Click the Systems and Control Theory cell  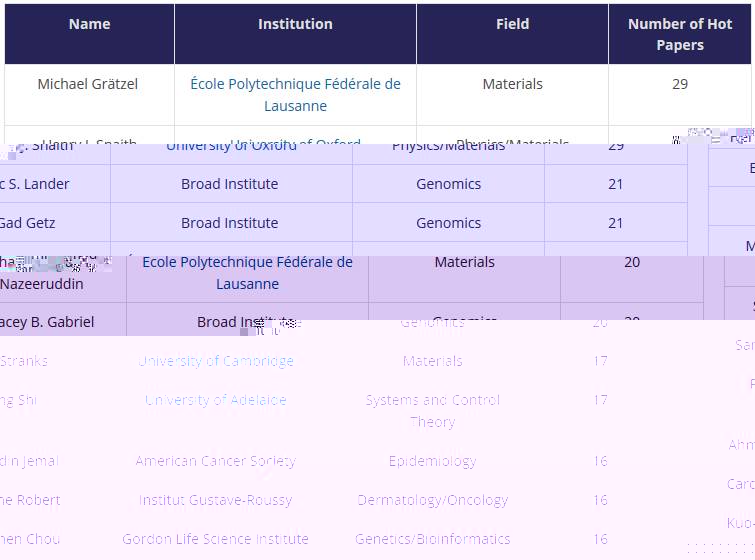tap(432, 411)
